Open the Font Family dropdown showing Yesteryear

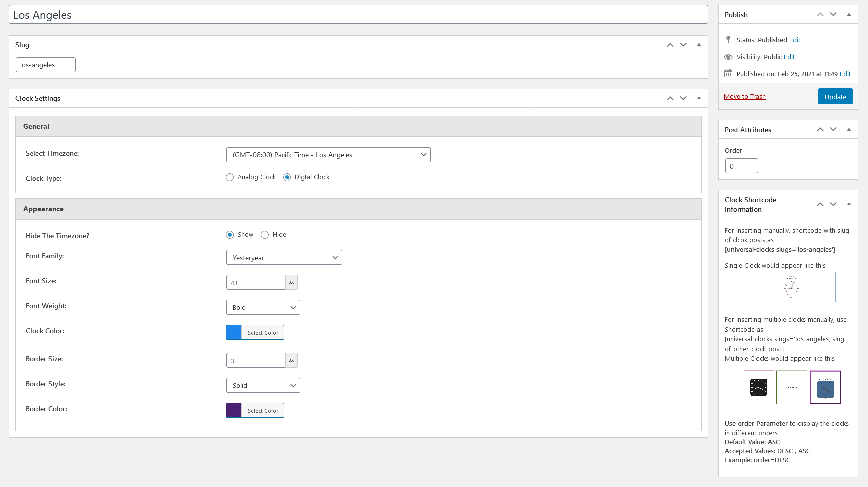point(284,257)
